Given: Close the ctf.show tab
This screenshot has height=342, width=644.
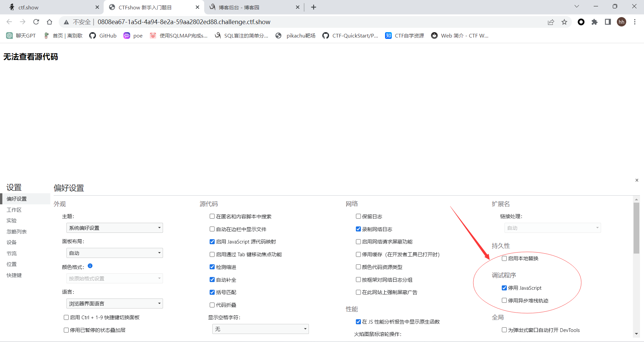Looking at the screenshot, I should pos(97,7).
